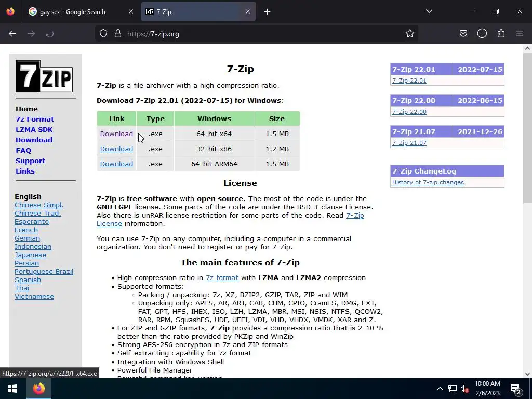Switch language to Persian
Image resolution: width=532 pixels, height=399 pixels.
[26, 263]
